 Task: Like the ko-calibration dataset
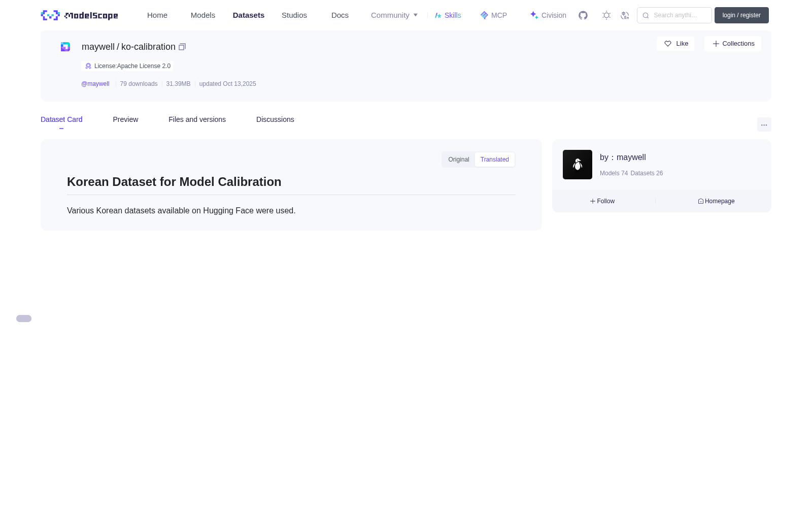(x=675, y=44)
